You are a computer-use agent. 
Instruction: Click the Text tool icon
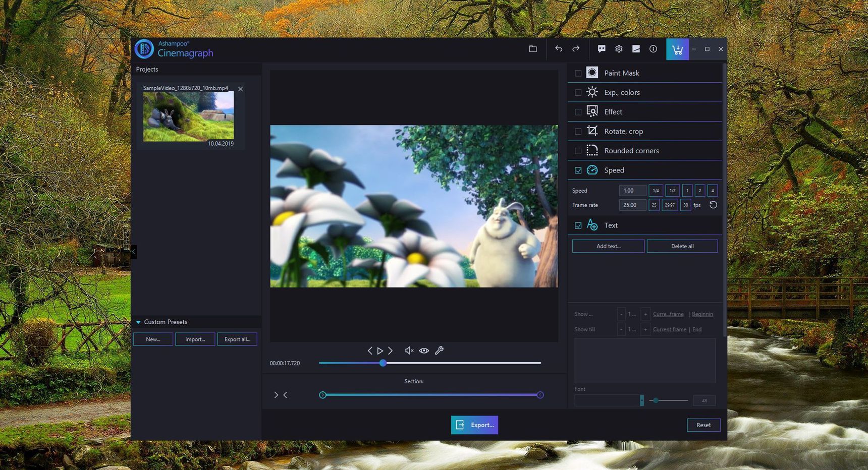pos(592,225)
